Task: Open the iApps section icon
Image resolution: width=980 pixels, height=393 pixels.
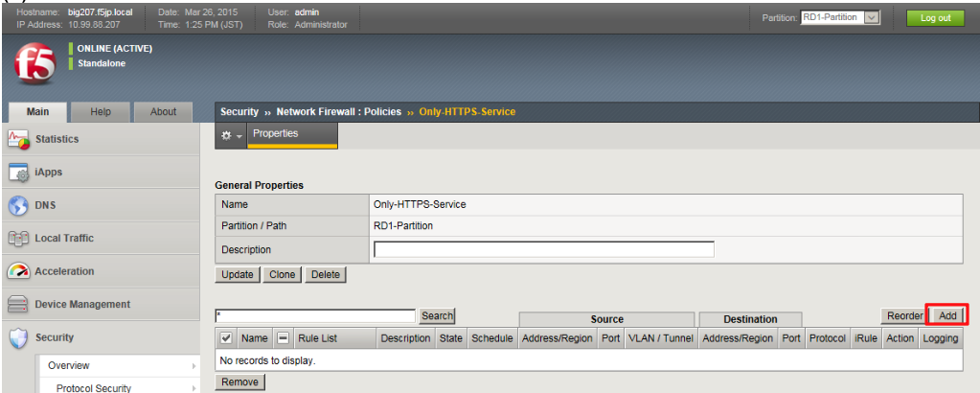Action: pyautogui.click(x=19, y=173)
